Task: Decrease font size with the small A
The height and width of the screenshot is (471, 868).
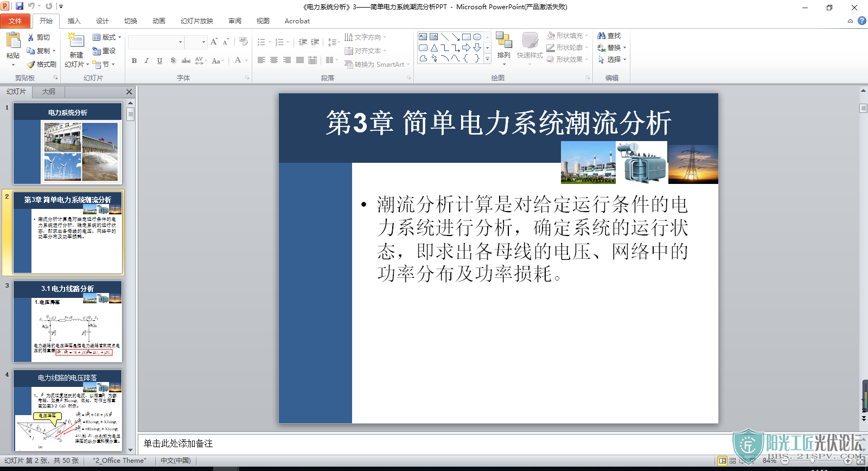Action: coord(226,42)
